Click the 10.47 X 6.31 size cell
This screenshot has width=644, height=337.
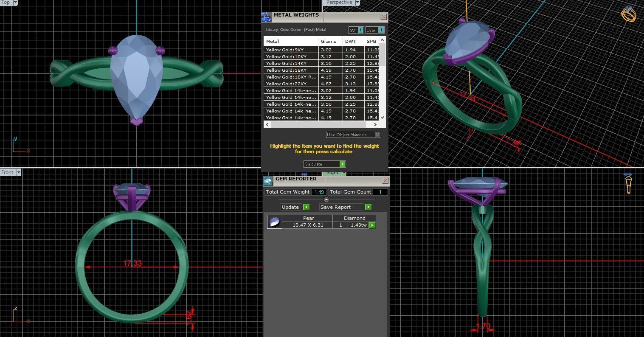(307, 225)
